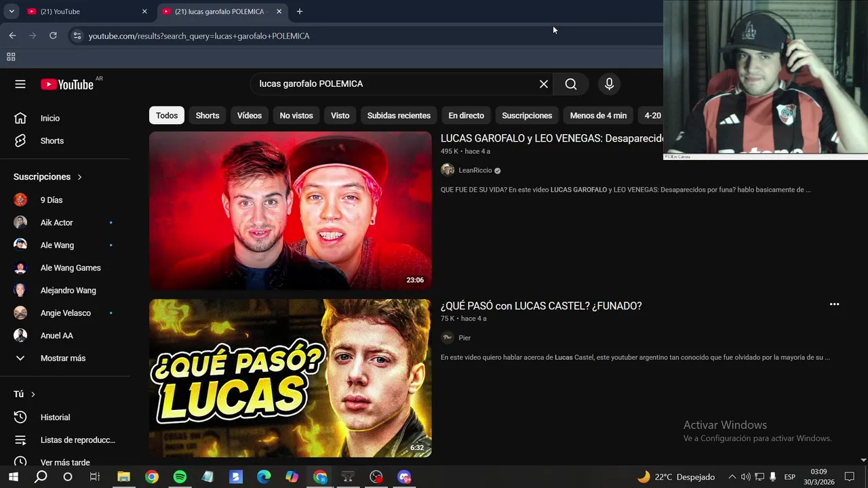The width and height of the screenshot is (868, 488).
Task: Open Windows taskbar search
Action: pos(41,477)
